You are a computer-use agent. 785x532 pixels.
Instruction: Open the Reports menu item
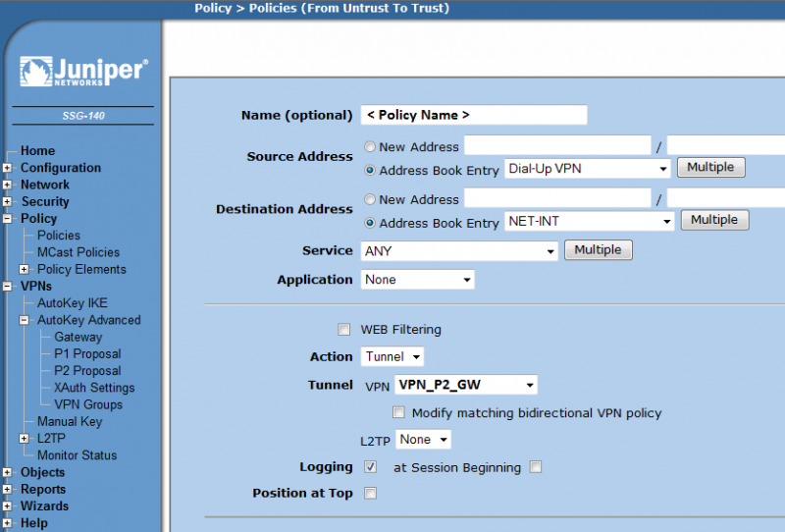pyautogui.click(x=43, y=490)
